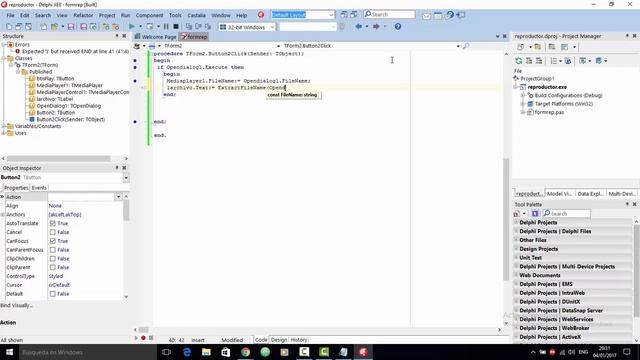Toggle the ClipParent property checkbox
This screenshot has width=640, height=360.
click(53, 267)
